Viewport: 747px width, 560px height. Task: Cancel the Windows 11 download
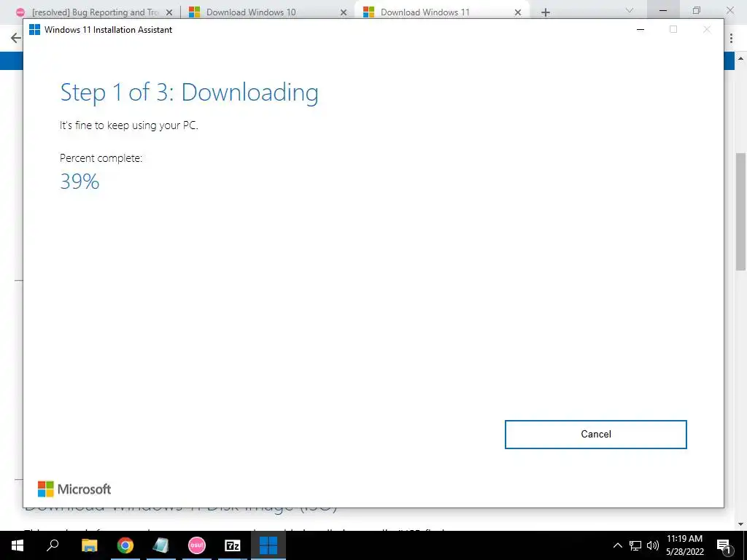(595, 435)
